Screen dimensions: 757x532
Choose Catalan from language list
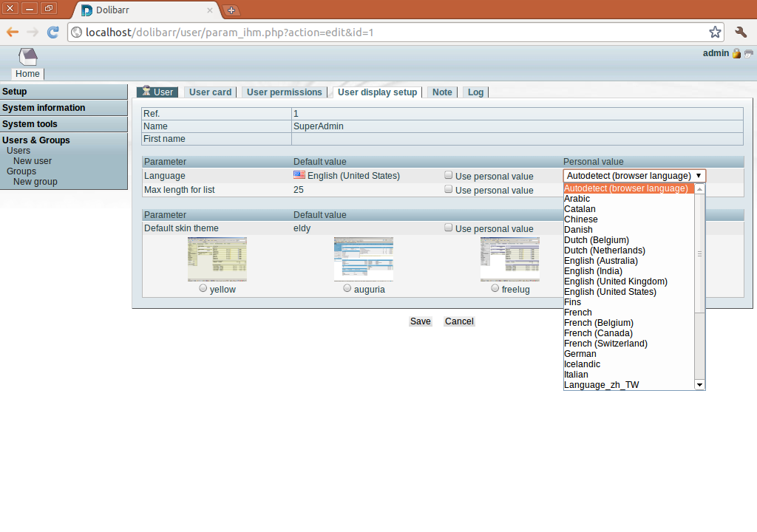click(x=628, y=209)
